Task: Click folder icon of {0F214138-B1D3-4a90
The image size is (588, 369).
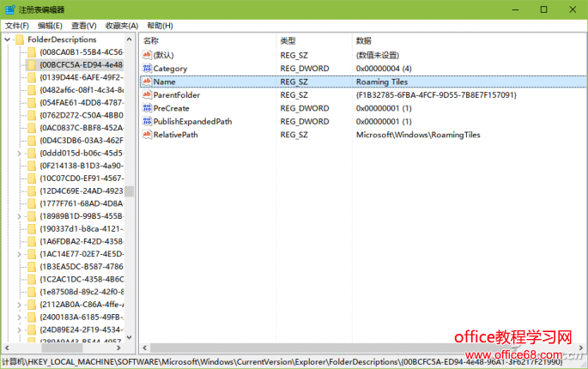Action: pos(32,166)
